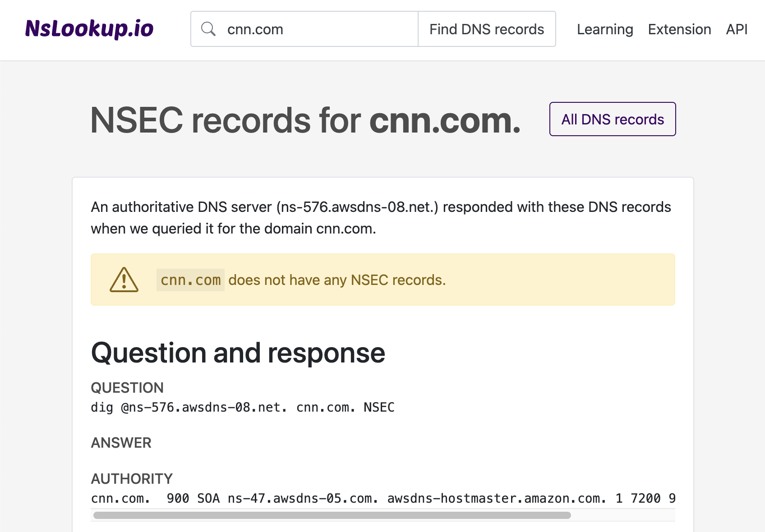Open the Extension page
Screen dimensions: 765x532
tap(679, 29)
